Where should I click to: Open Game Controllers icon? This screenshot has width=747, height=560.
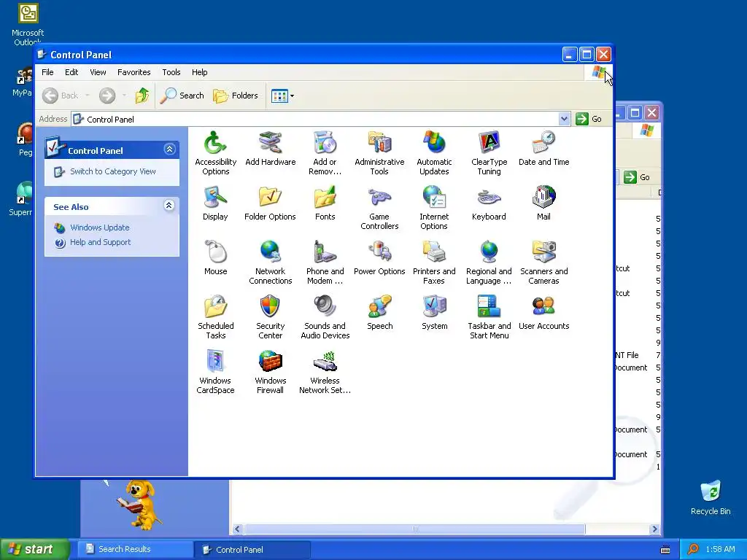(x=379, y=197)
